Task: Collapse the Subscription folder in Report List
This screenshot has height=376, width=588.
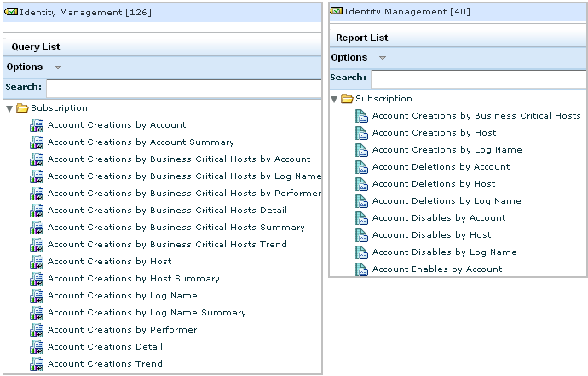Action: pyautogui.click(x=334, y=99)
